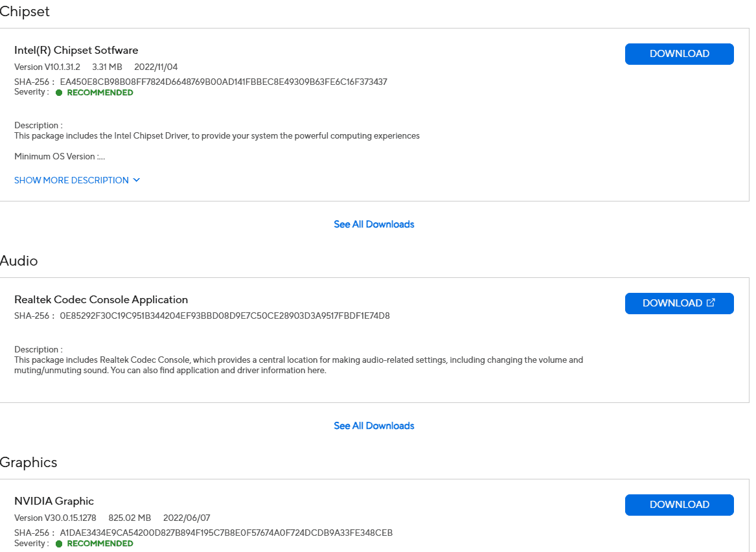Viewport: 756px width, 552px height.
Task: Select the Intel(R) Chipset Sotfware title
Action: point(76,50)
